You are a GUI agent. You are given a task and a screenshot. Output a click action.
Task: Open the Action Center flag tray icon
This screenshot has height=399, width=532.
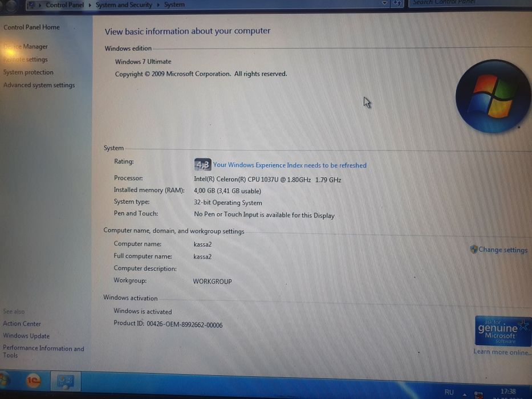[478, 394]
